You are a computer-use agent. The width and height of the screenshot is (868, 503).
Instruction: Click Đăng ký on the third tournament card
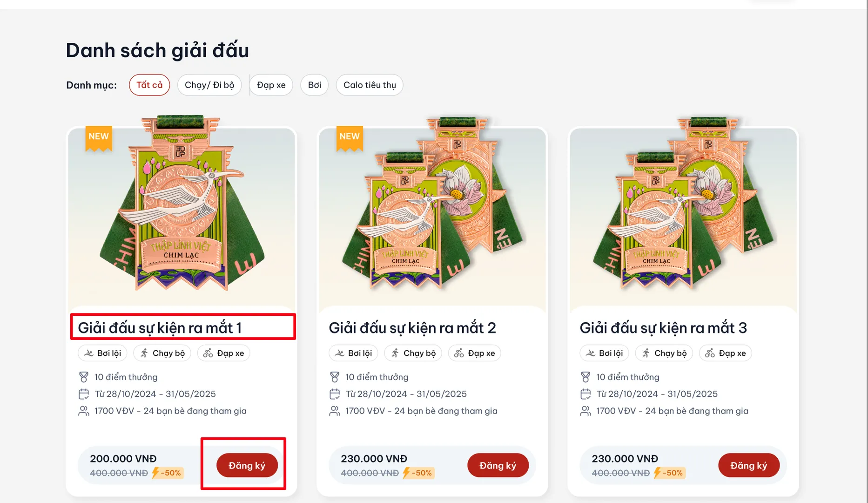coord(748,465)
